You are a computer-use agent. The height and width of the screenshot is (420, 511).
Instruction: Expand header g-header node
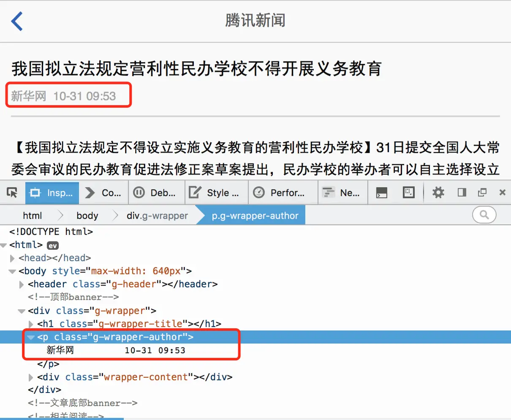pyautogui.click(x=22, y=285)
